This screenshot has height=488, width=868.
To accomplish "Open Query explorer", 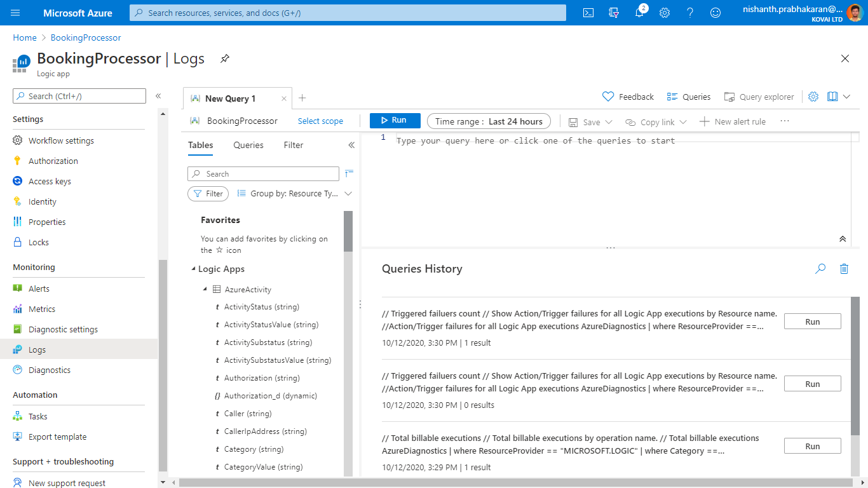I will pos(759,97).
